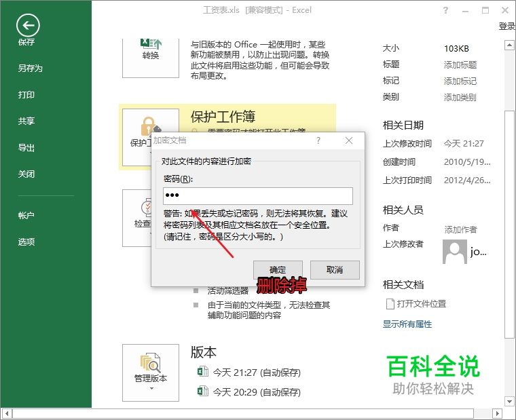Select 导出 in the left menu

(26, 148)
